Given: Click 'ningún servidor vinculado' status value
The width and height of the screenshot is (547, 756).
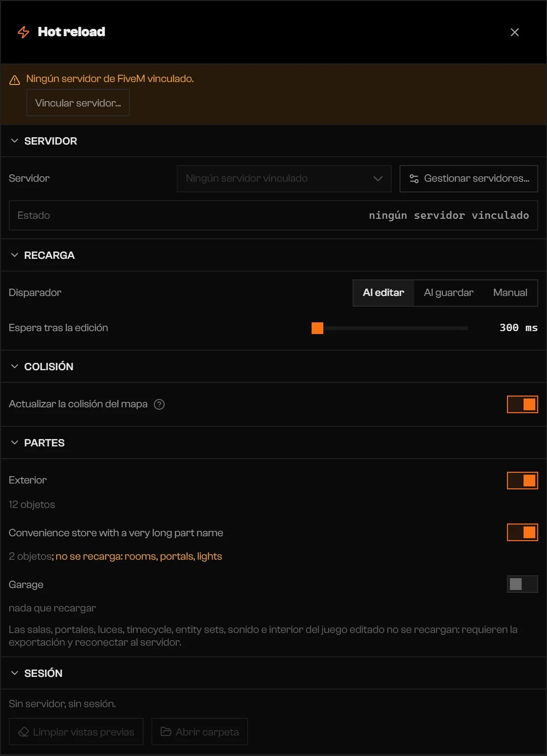Looking at the screenshot, I should pyautogui.click(x=449, y=215).
